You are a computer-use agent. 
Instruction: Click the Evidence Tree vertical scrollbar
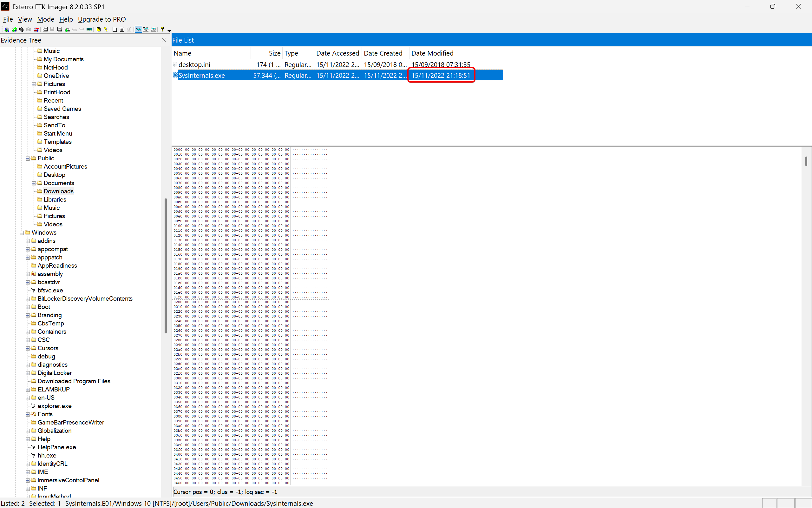tap(166, 265)
